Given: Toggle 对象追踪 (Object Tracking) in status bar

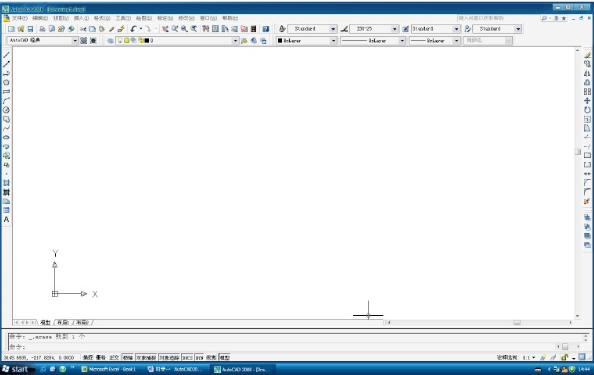Looking at the screenshot, I should [x=169, y=357].
